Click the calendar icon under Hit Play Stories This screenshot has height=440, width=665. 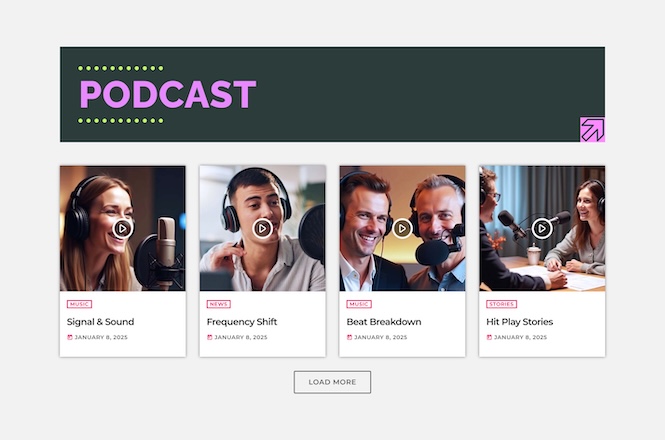pos(490,338)
